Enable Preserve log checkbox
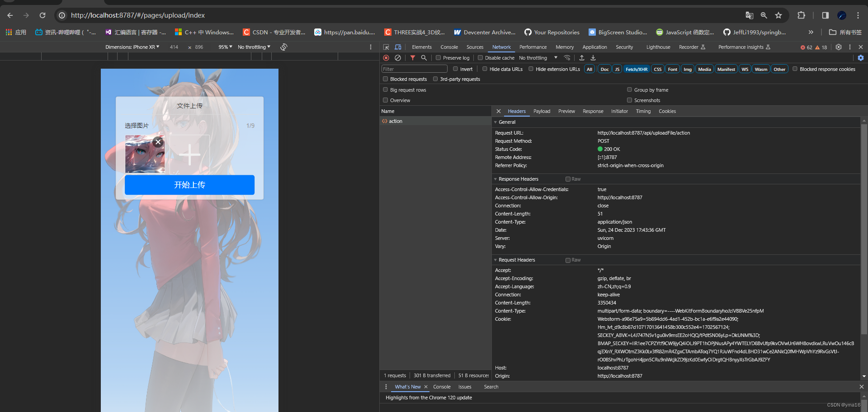This screenshot has height=412, width=868. (x=438, y=58)
